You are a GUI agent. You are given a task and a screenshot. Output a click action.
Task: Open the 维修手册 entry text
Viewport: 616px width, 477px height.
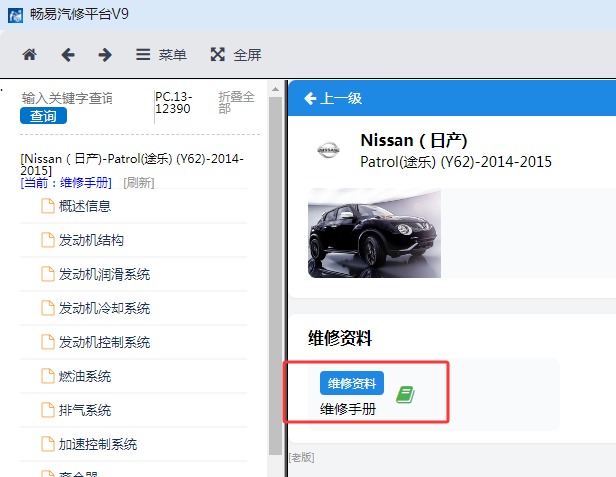pos(348,409)
